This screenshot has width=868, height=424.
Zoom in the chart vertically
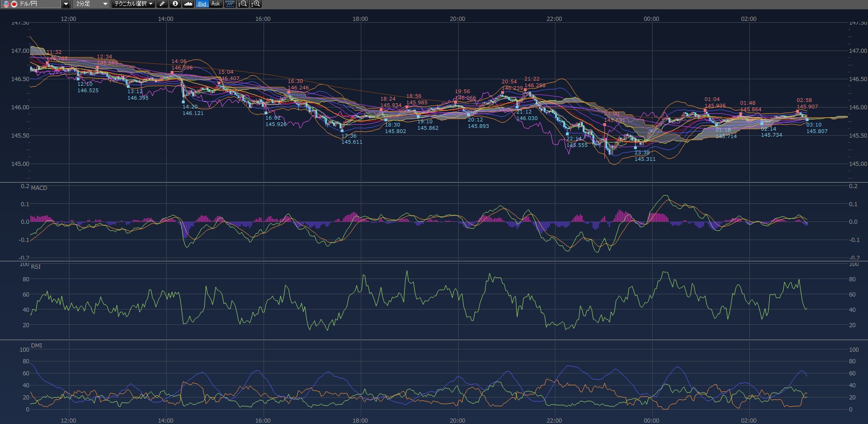tap(255, 4)
